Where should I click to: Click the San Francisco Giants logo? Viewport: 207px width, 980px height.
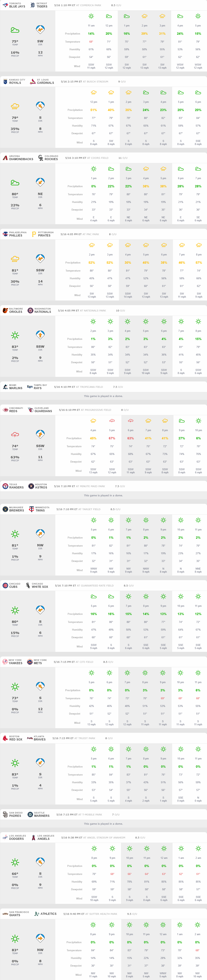click(x=5, y=913)
